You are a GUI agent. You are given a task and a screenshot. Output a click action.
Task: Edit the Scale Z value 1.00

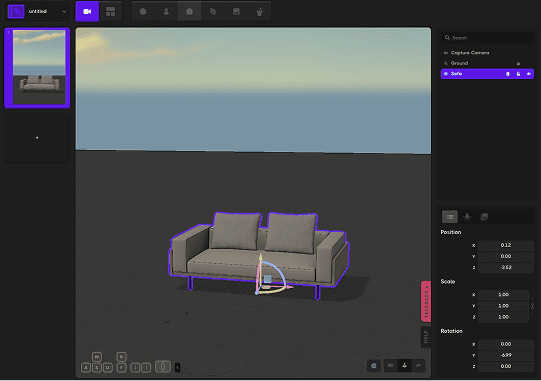click(503, 317)
